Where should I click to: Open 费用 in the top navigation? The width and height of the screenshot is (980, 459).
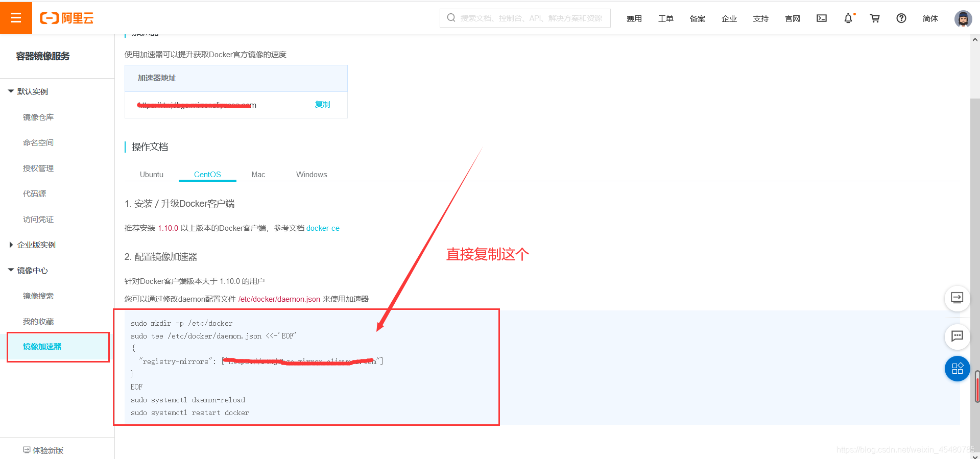pyautogui.click(x=634, y=19)
